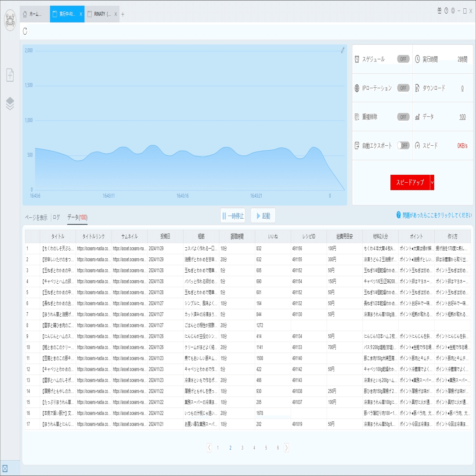The height and width of the screenshot is (476, 476).
Task: Select レシピID cell 491156
Action: point(309,249)
